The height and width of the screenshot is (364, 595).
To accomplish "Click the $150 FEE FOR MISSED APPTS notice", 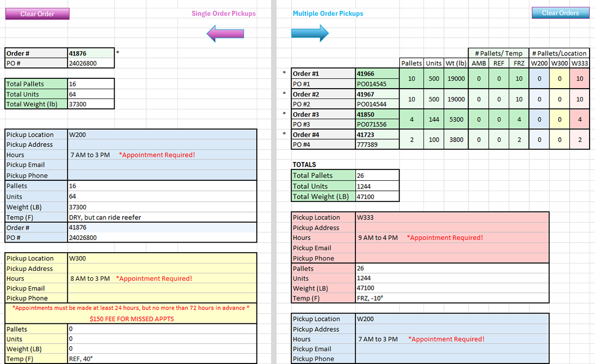I will (x=131, y=318).
